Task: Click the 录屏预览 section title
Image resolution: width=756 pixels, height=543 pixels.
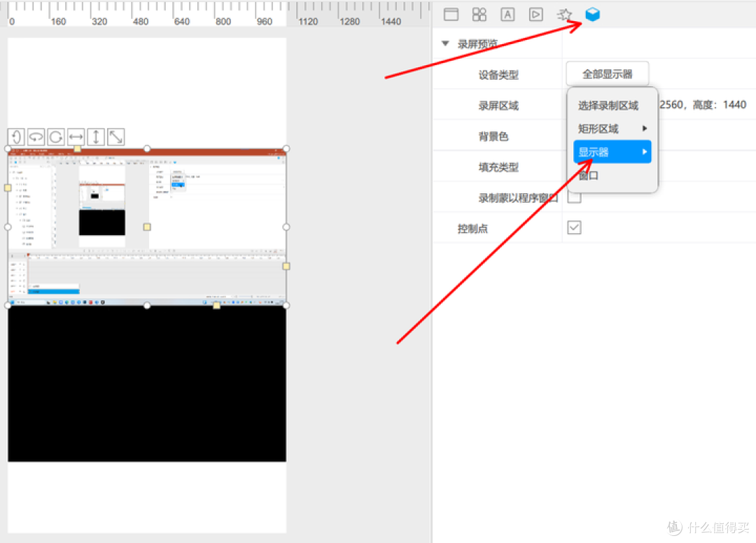Action: pyautogui.click(x=478, y=44)
